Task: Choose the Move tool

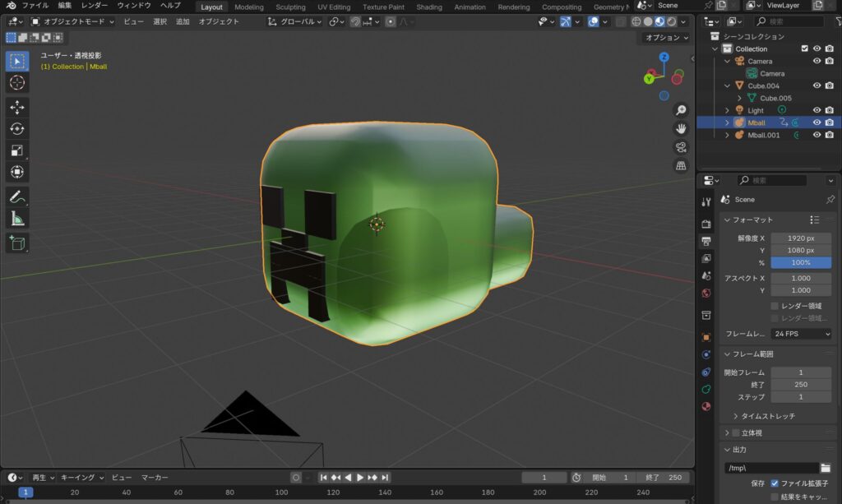Action: (17, 108)
